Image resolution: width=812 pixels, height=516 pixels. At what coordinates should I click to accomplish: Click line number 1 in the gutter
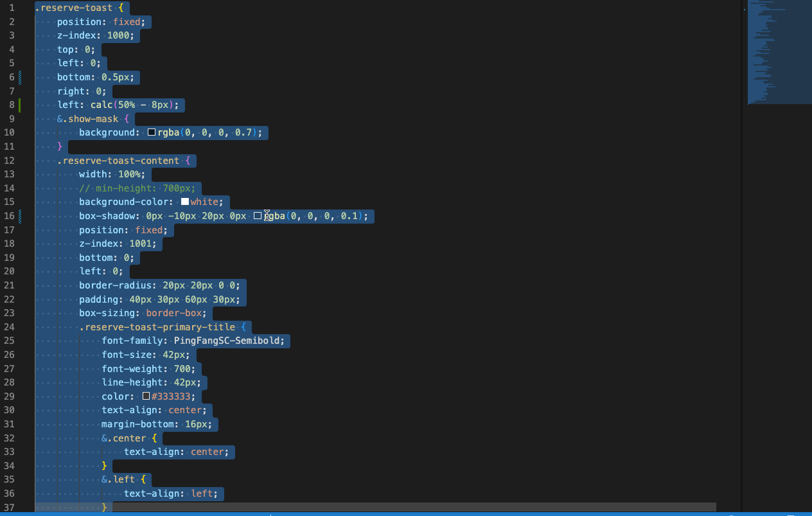pyautogui.click(x=11, y=8)
